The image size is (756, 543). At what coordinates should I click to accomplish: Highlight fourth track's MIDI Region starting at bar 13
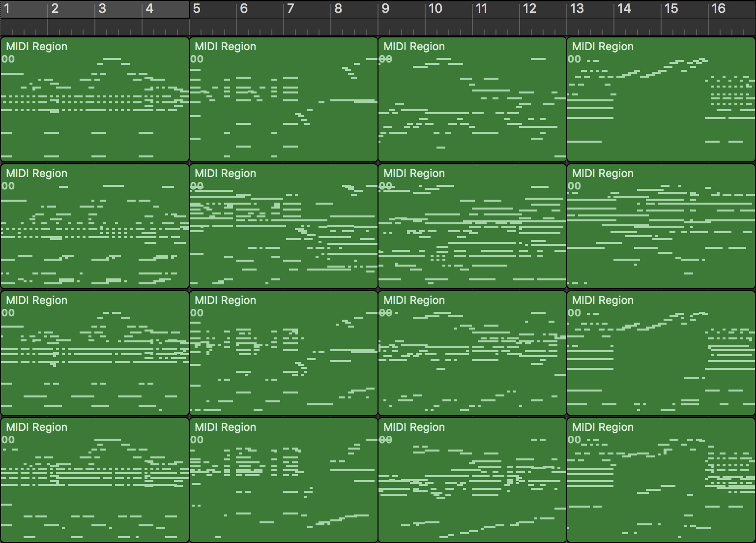point(661,480)
